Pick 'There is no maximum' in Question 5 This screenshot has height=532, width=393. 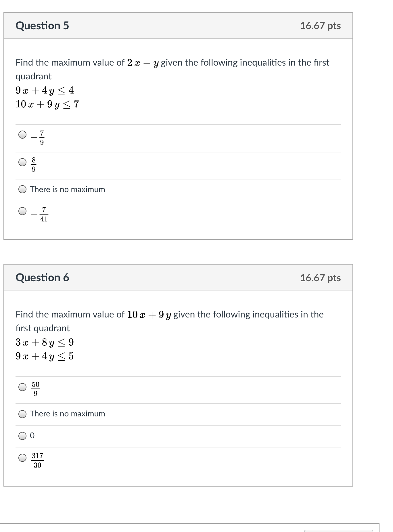(22, 190)
